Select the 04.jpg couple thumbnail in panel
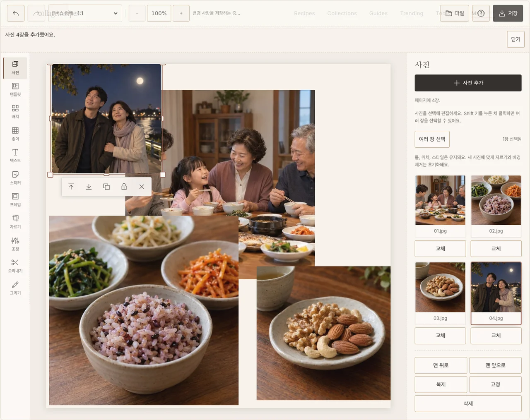 pos(496,293)
